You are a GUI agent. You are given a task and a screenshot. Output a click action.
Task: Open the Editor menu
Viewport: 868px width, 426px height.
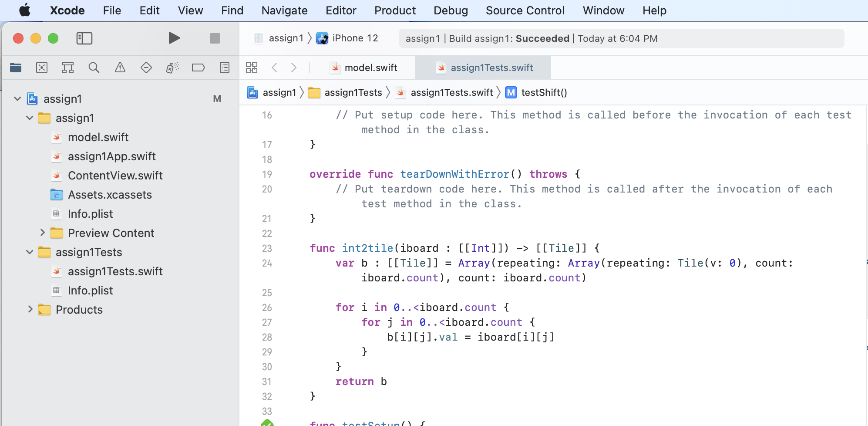pyautogui.click(x=341, y=10)
